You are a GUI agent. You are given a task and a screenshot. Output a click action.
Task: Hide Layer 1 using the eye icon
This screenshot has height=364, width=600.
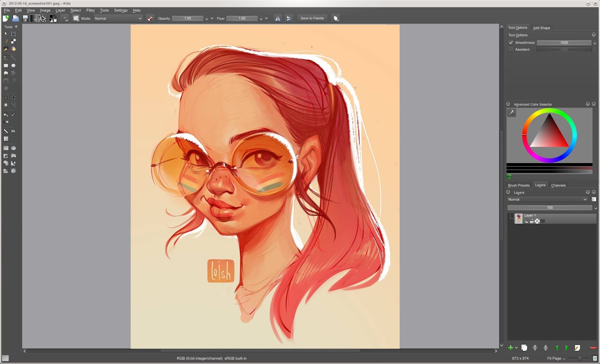[526, 222]
